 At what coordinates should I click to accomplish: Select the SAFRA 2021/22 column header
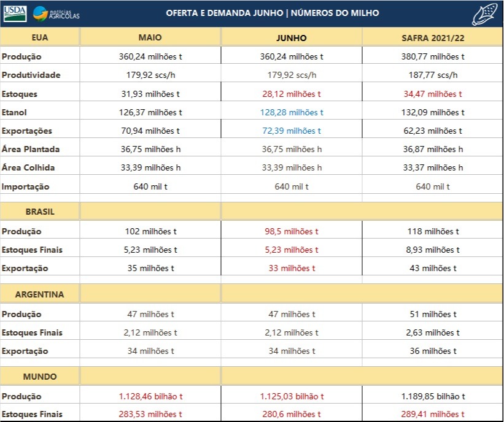click(432, 37)
